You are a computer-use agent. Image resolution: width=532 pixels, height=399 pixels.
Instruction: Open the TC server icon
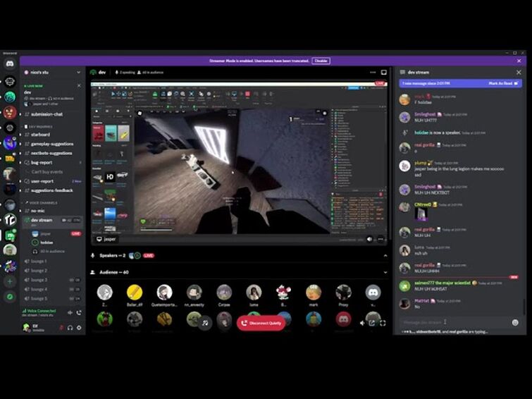10,220
